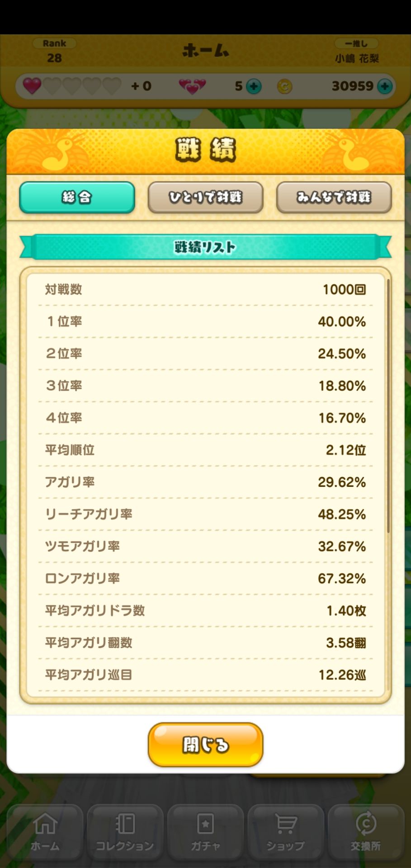Tap the plus icon next to 30959 coins
This screenshot has height=868, width=411.
tap(385, 86)
